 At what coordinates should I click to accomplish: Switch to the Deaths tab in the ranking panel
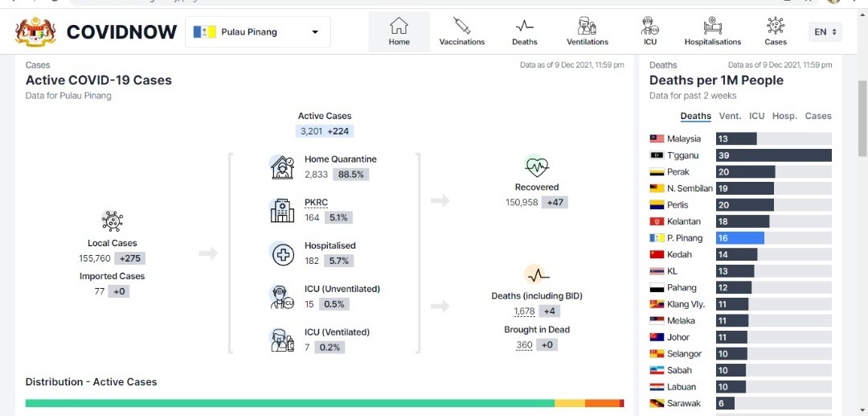tap(695, 116)
